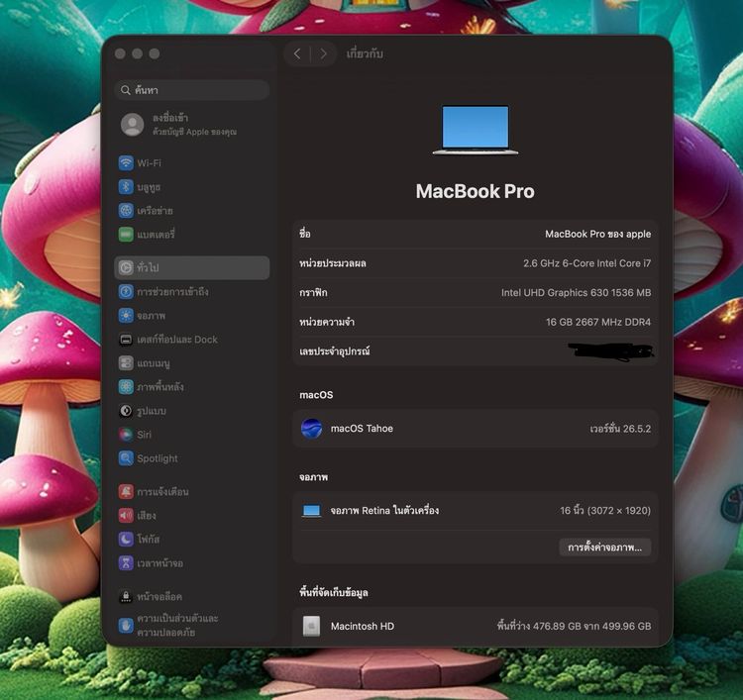Open Desktop and Dock icon
The width and height of the screenshot is (743, 700).
point(126,339)
